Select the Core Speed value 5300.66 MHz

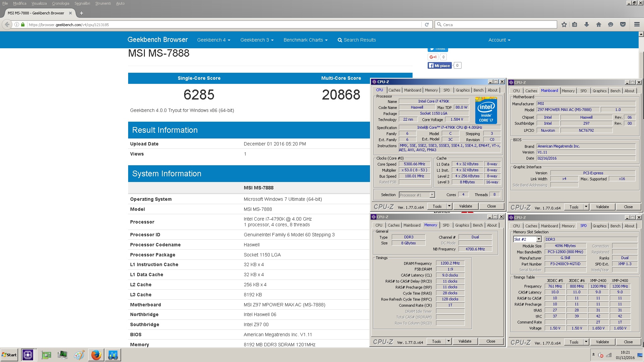point(415,164)
